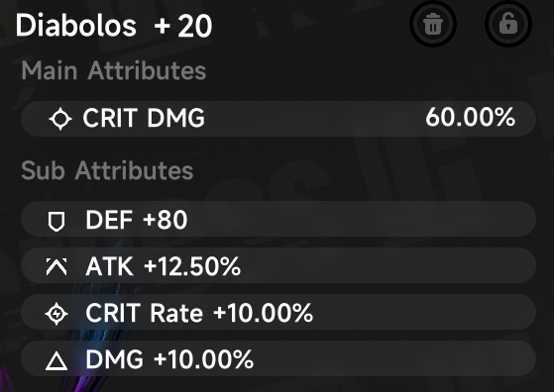This screenshot has height=392, width=554.
Task: Click the Sub Attributes section header
Action: [107, 170]
